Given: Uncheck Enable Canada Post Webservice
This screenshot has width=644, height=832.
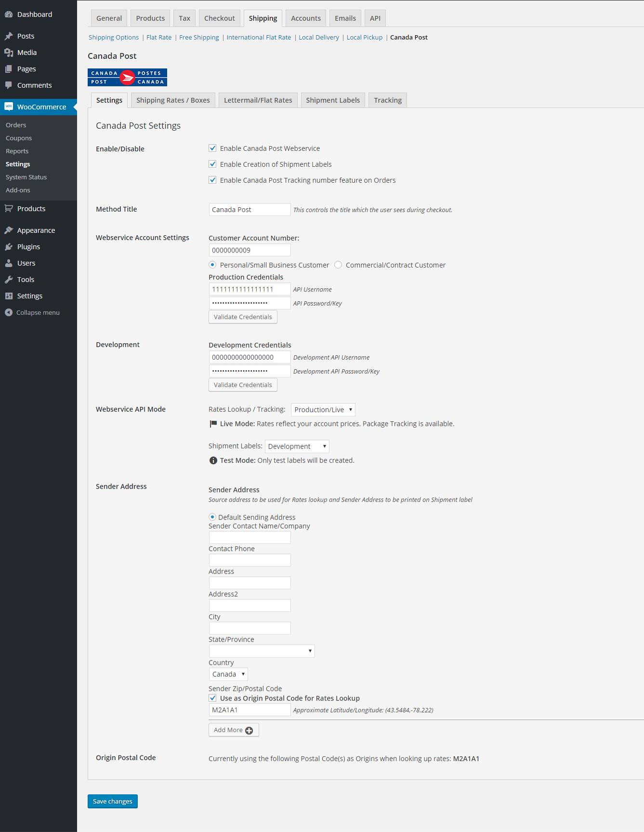Looking at the screenshot, I should tap(212, 148).
